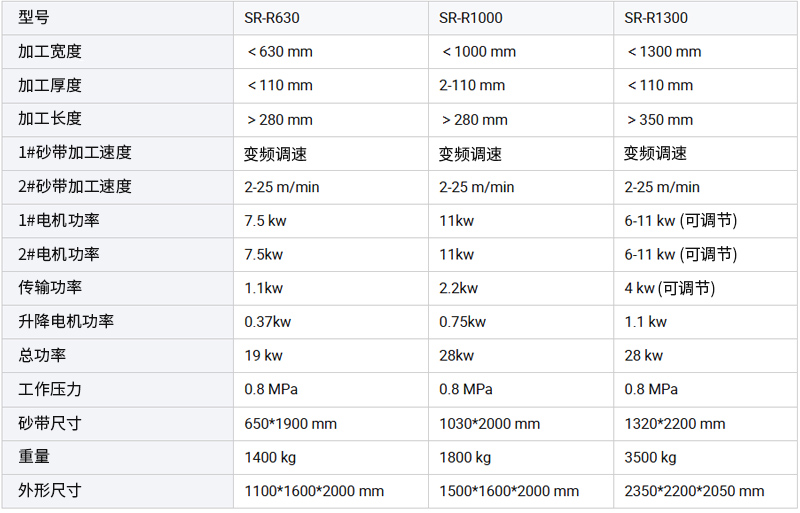This screenshot has width=800, height=513.
Task: Select the 19 kw total power cell
Action: point(331,355)
